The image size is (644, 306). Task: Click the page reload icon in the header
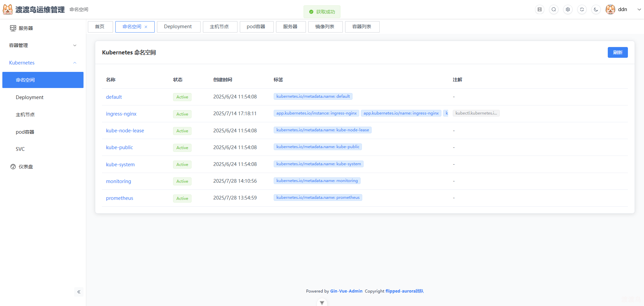tap(582, 9)
